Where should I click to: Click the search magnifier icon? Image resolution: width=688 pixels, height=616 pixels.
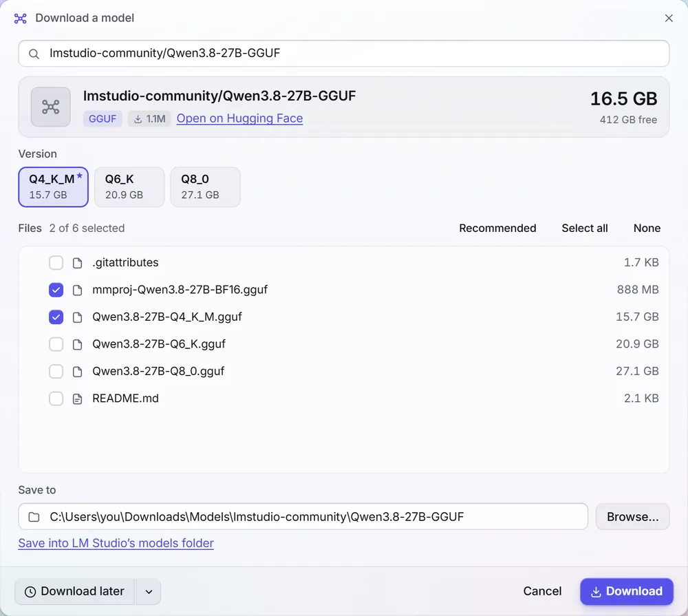click(34, 54)
